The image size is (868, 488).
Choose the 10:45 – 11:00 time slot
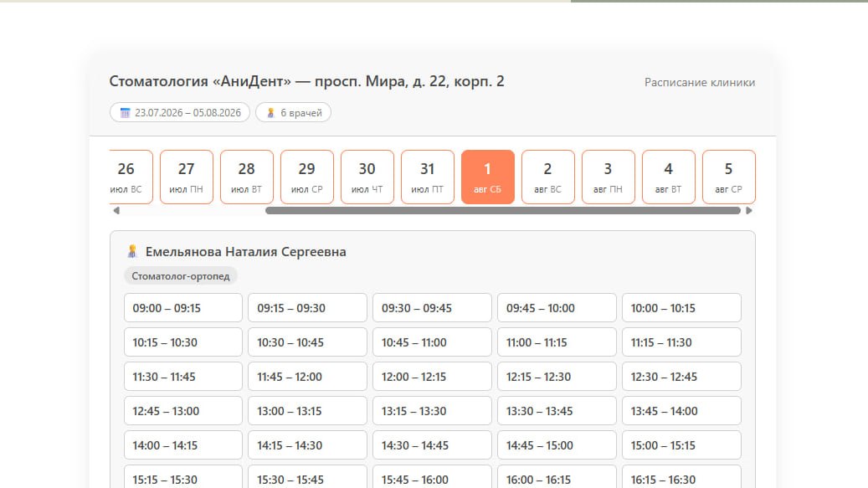pyautogui.click(x=433, y=342)
